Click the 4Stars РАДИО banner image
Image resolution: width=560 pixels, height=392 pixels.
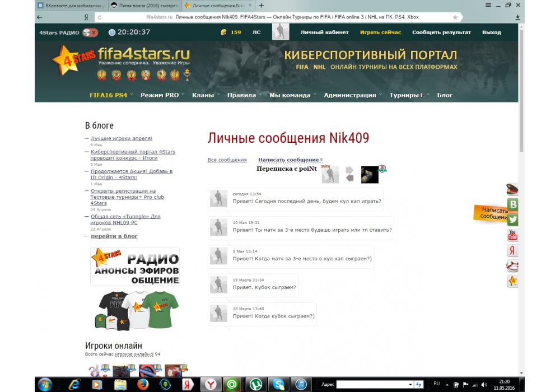[x=135, y=267]
